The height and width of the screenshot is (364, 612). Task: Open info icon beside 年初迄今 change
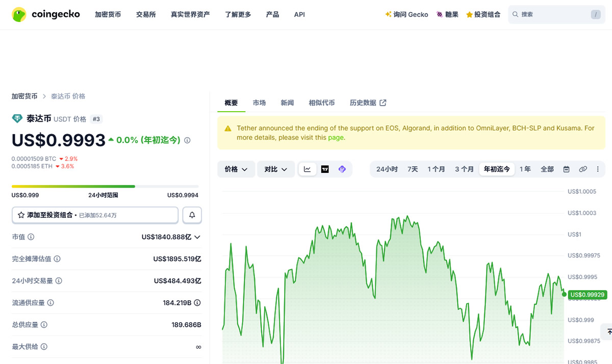tap(187, 140)
